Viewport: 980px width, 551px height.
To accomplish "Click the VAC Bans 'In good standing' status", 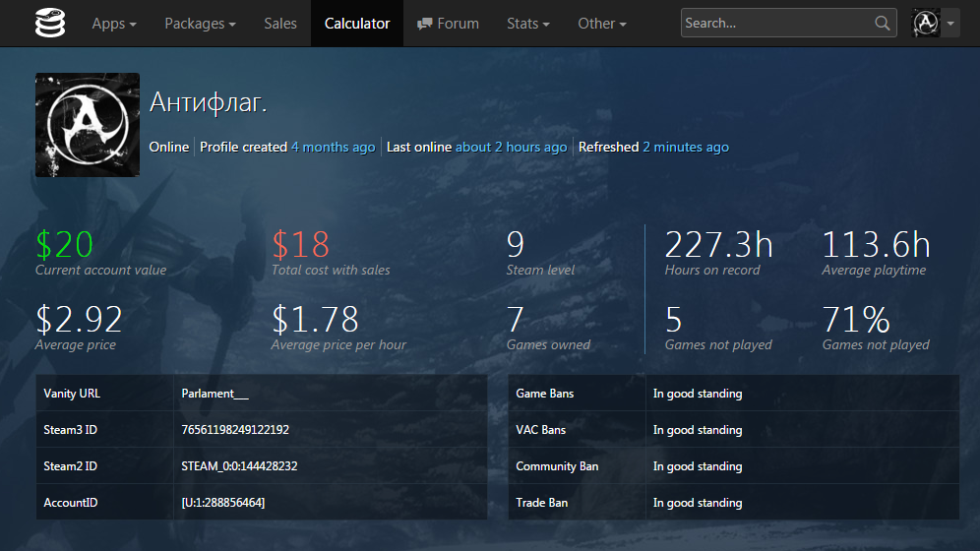I will point(698,430).
